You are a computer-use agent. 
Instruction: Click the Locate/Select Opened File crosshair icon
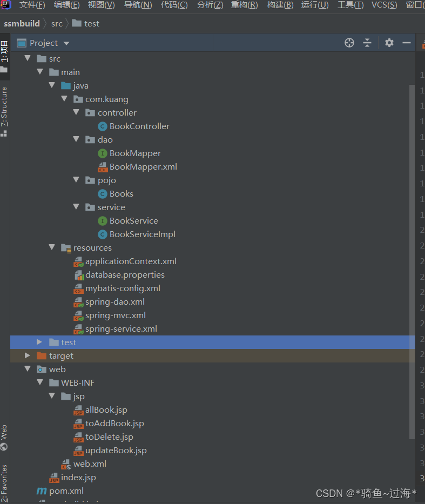point(349,43)
